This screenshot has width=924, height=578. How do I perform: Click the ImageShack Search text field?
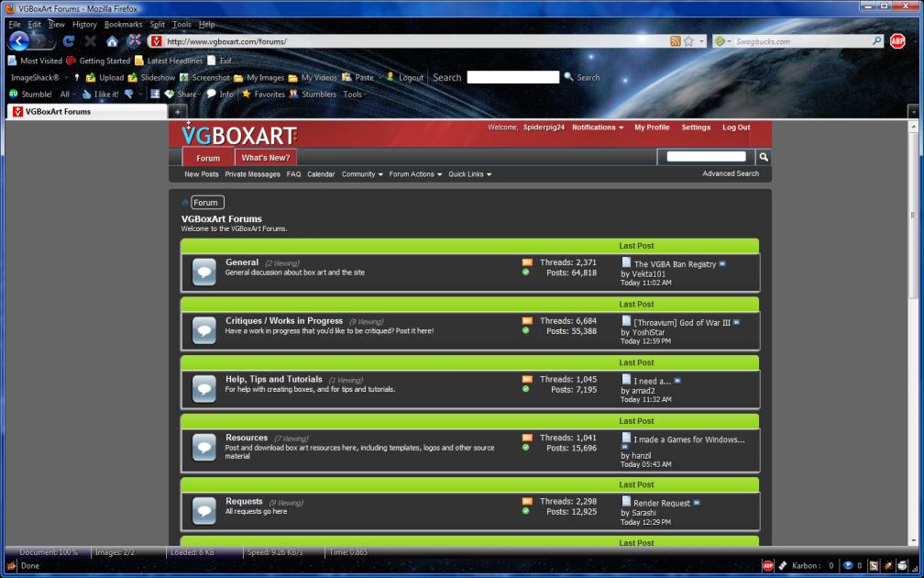pyautogui.click(x=512, y=77)
